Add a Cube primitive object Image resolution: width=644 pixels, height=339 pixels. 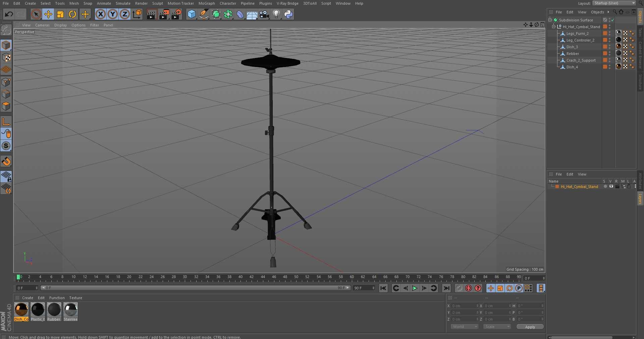coord(192,14)
